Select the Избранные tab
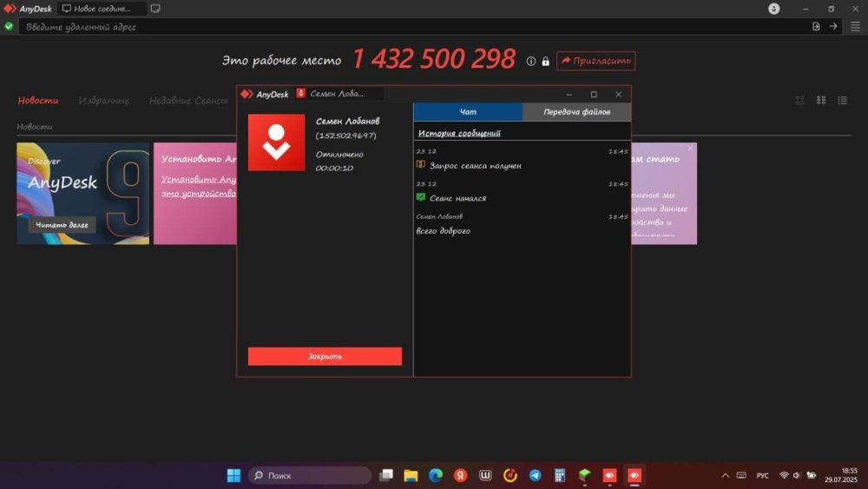The height and width of the screenshot is (489, 868). pos(104,100)
